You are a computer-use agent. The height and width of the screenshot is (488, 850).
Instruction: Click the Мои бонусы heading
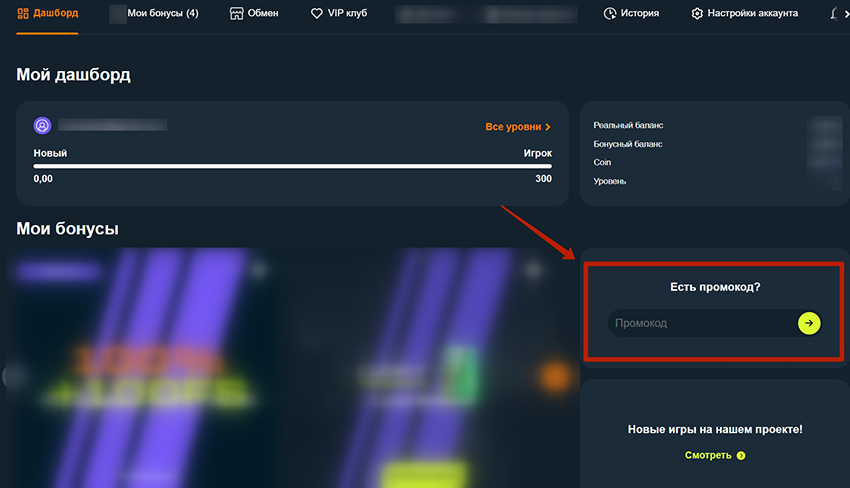tap(67, 228)
